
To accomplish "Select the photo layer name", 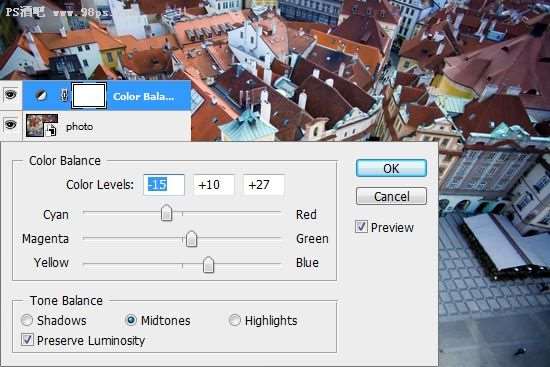I will coord(80,126).
